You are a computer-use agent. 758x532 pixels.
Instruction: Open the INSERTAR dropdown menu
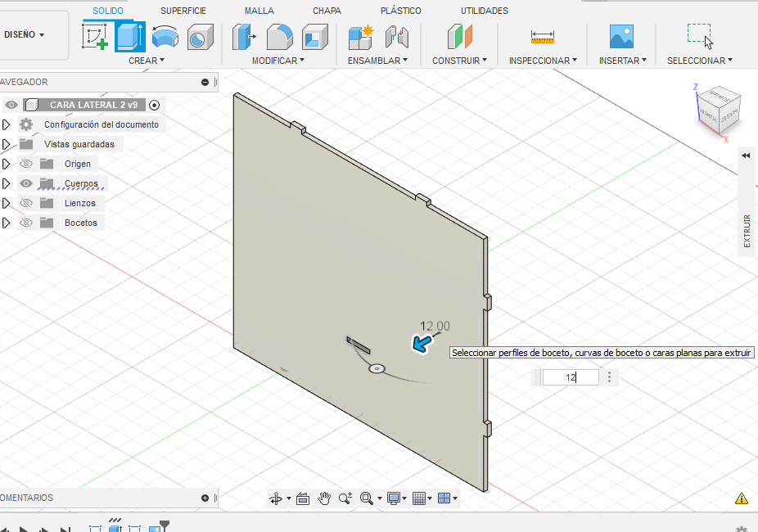(x=623, y=61)
